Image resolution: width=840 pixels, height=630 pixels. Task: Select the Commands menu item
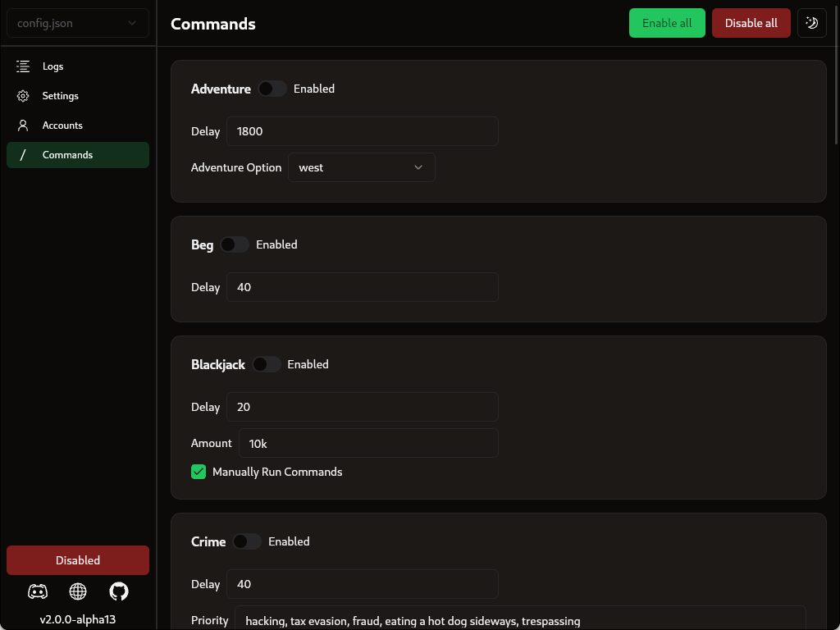(x=78, y=155)
